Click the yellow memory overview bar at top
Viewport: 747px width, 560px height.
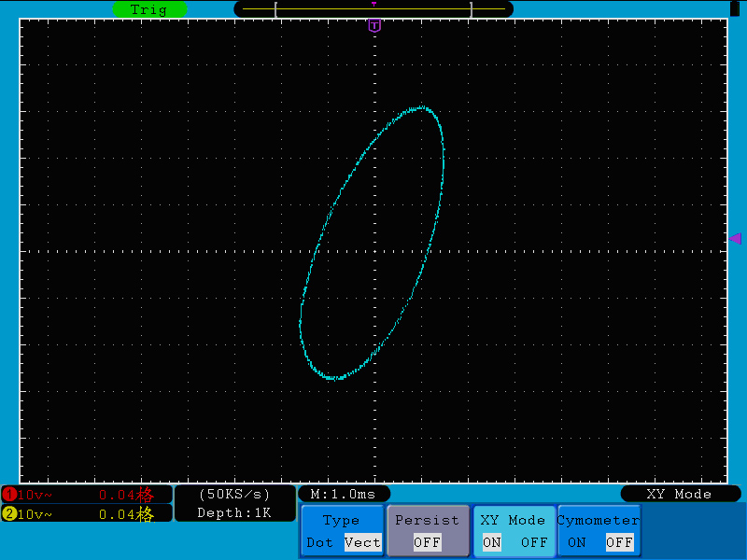pos(373,9)
